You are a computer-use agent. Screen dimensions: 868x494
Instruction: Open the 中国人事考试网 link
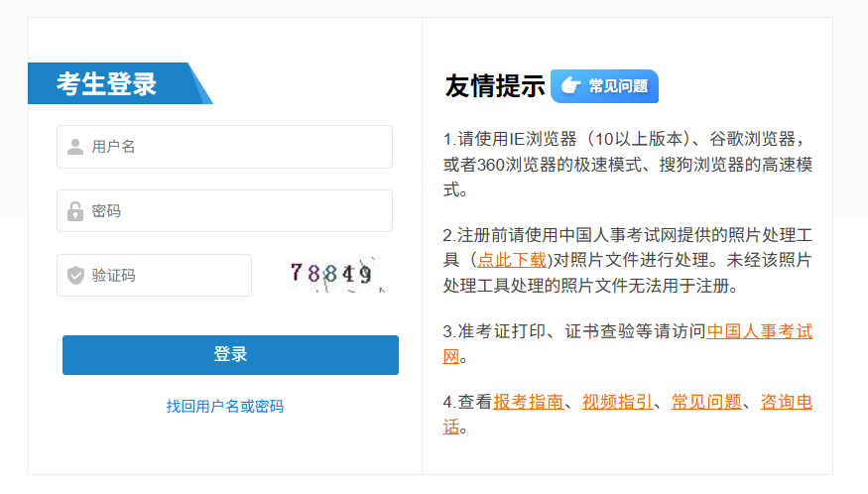pos(760,331)
